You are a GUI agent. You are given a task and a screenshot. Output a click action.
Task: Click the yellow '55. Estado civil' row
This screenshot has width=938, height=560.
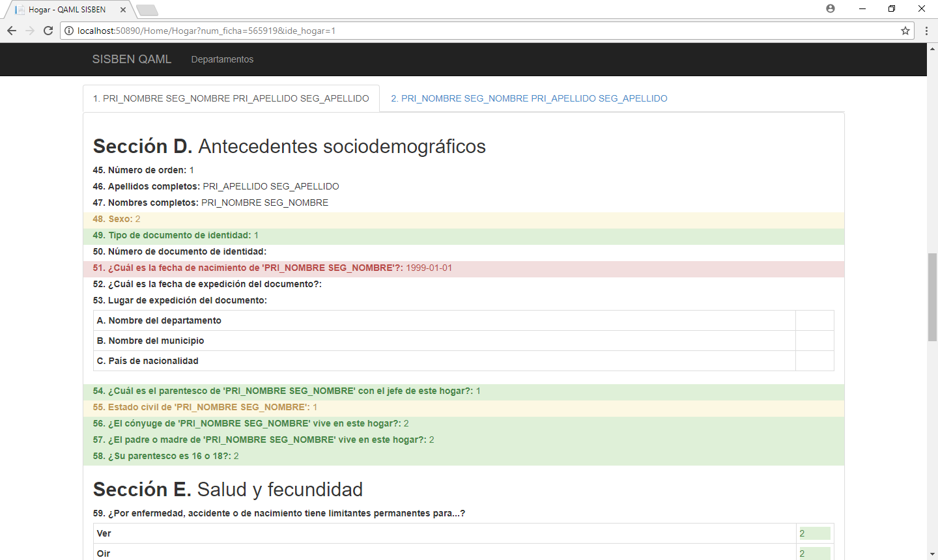pos(464,407)
